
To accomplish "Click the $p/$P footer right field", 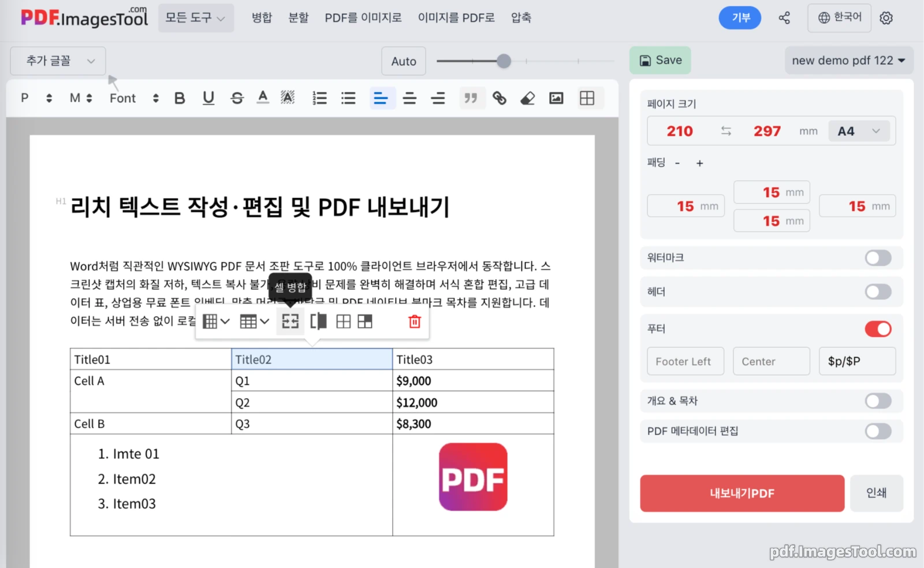I will click(x=858, y=362).
